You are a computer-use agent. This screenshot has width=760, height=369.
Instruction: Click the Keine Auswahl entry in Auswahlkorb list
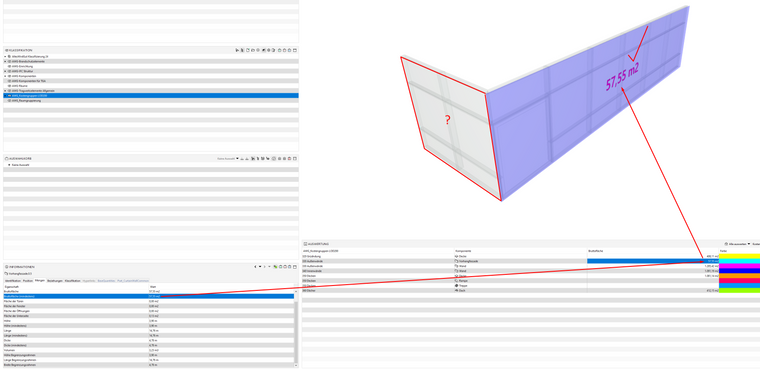tap(20, 165)
